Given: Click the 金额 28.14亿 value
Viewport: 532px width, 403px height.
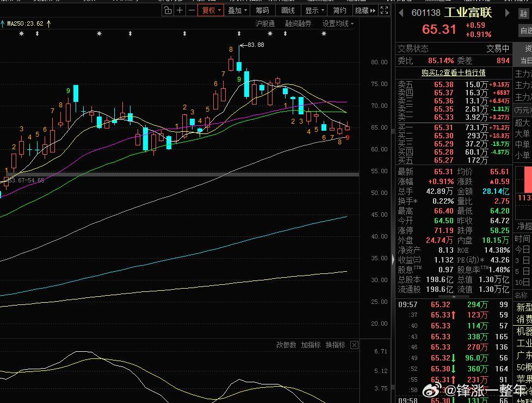Looking at the screenshot, I should click(x=496, y=191).
